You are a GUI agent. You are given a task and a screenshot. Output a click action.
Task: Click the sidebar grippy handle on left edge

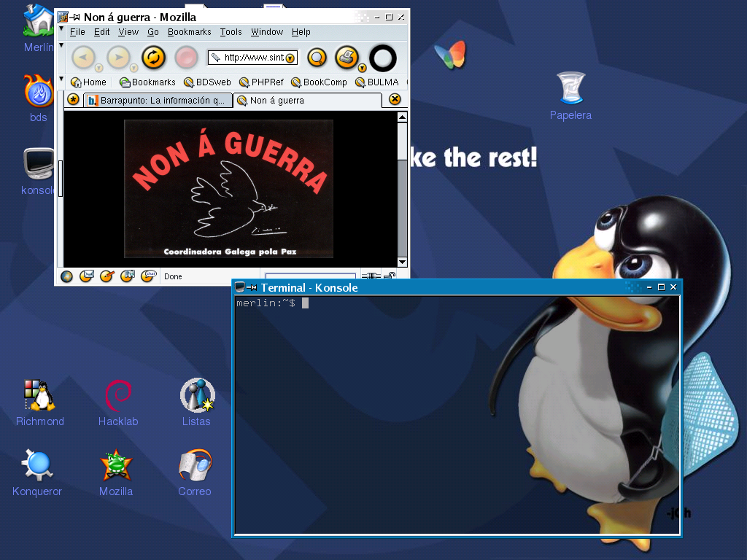pos(61,179)
